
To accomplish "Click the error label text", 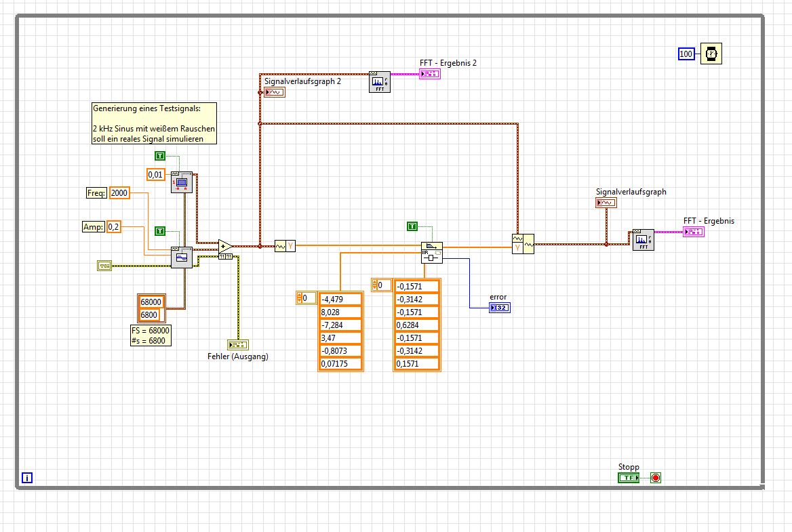I will click(498, 297).
